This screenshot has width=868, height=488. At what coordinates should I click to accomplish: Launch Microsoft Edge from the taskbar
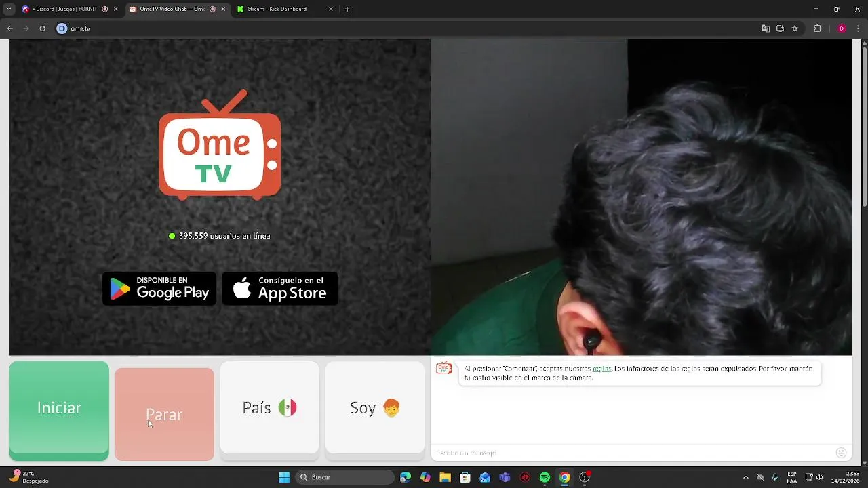(x=406, y=477)
